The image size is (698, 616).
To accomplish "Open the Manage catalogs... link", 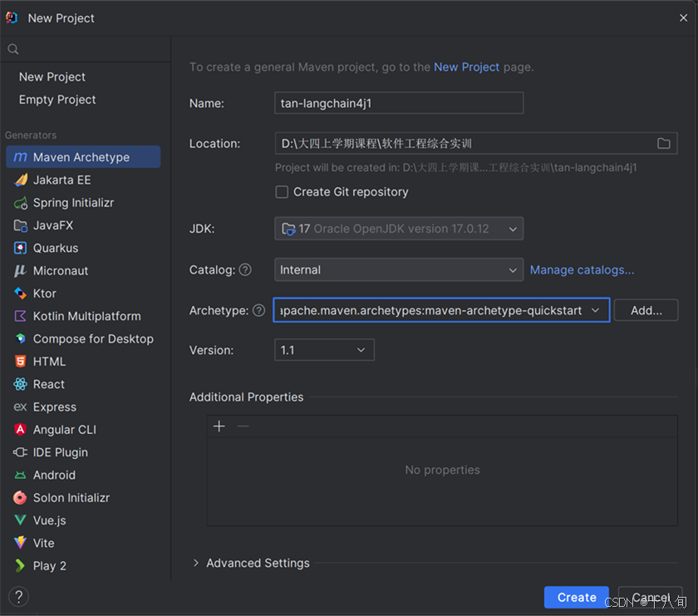I will coord(582,270).
